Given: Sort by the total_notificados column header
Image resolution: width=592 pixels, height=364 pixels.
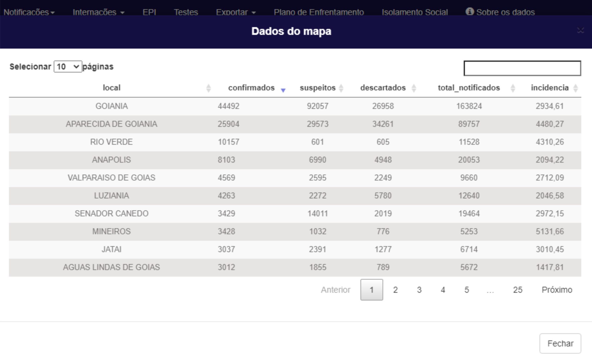Looking at the screenshot, I should (x=469, y=88).
